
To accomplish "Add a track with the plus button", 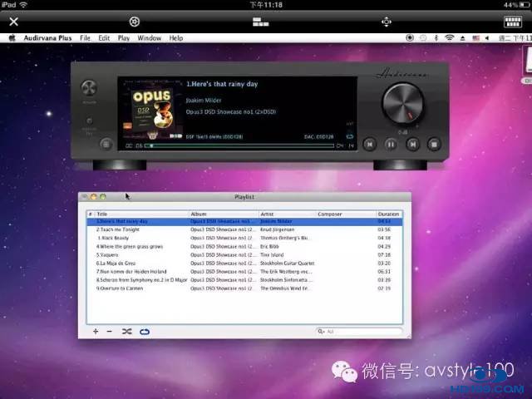I will pyautogui.click(x=96, y=332).
